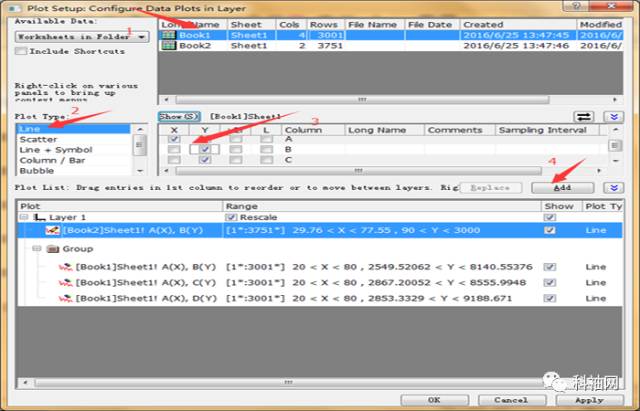Enable Include Shortcuts checkbox
The height and width of the screenshot is (411, 640).
coord(20,51)
